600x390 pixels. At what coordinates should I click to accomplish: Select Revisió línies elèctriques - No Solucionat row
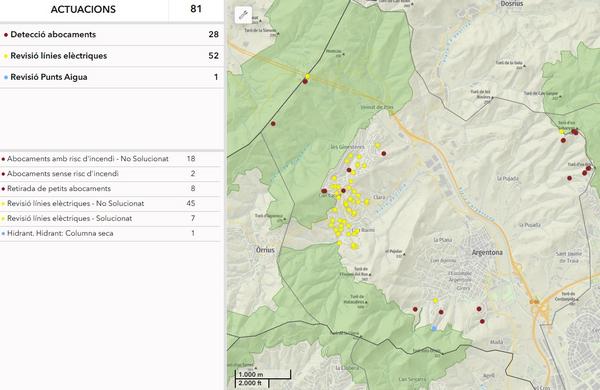pos(111,204)
